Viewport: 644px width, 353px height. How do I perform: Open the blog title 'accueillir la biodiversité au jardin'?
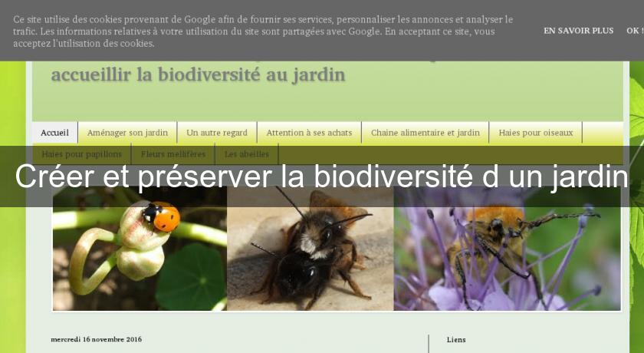[x=198, y=75]
